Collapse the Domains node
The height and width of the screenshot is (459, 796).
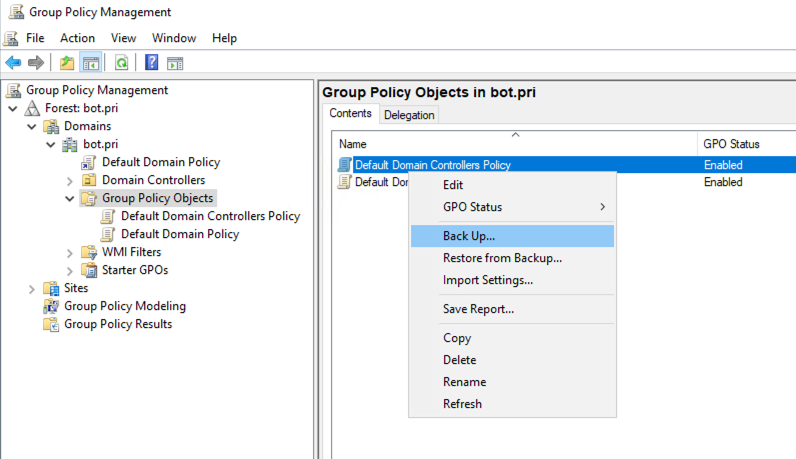pyautogui.click(x=32, y=126)
